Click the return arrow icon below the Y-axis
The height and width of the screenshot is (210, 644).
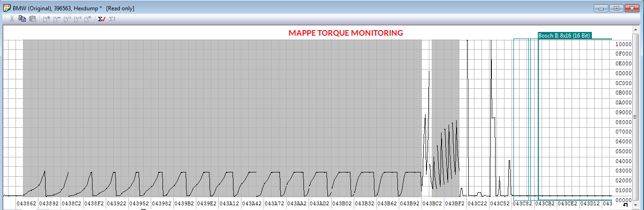625,204
